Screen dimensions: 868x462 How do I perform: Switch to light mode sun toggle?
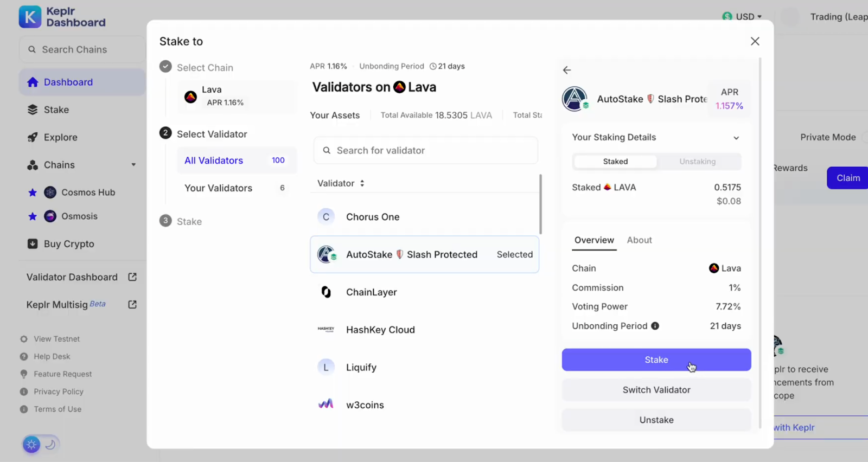[31, 445]
